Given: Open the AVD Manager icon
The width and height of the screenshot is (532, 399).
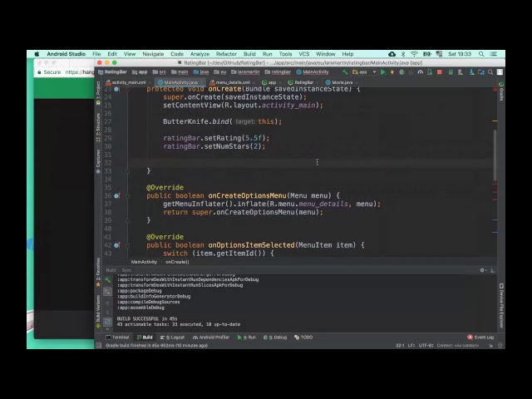Looking at the screenshot, I should point(461,72).
